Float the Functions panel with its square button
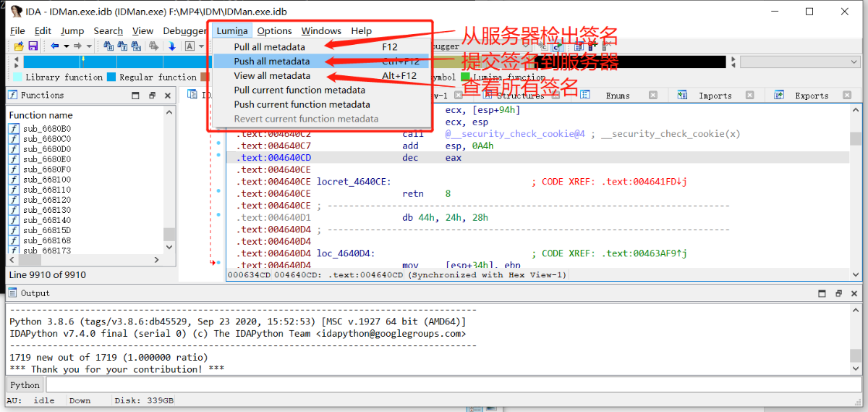 pyautogui.click(x=135, y=96)
